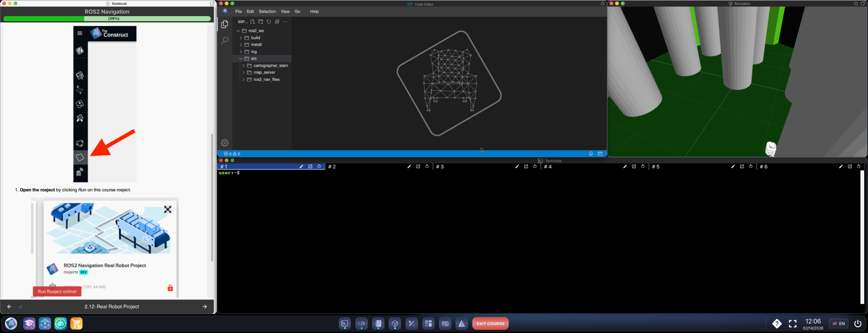Rename terminal #2 with pencil icon

coord(409,167)
